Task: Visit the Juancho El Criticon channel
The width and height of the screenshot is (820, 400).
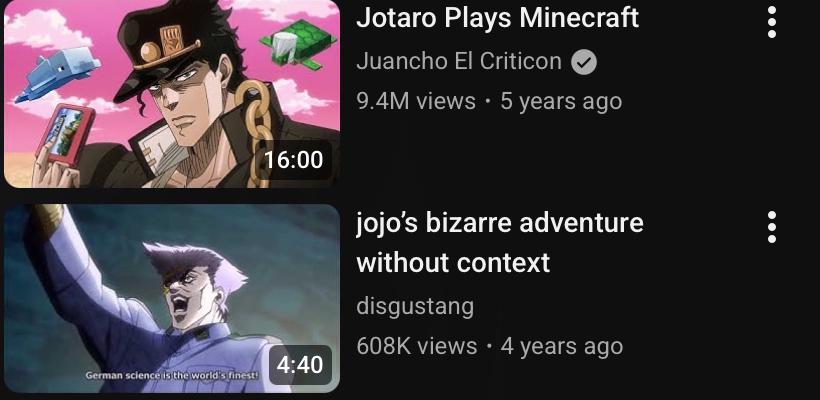Action: [x=459, y=62]
